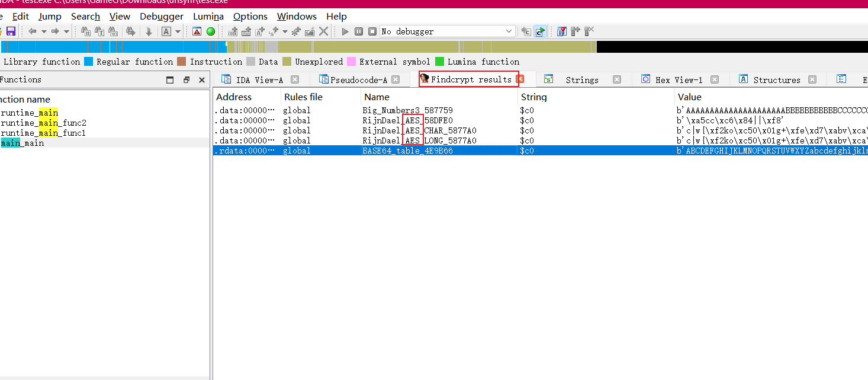
Task: Start the debugger with the play button
Action: 345,31
